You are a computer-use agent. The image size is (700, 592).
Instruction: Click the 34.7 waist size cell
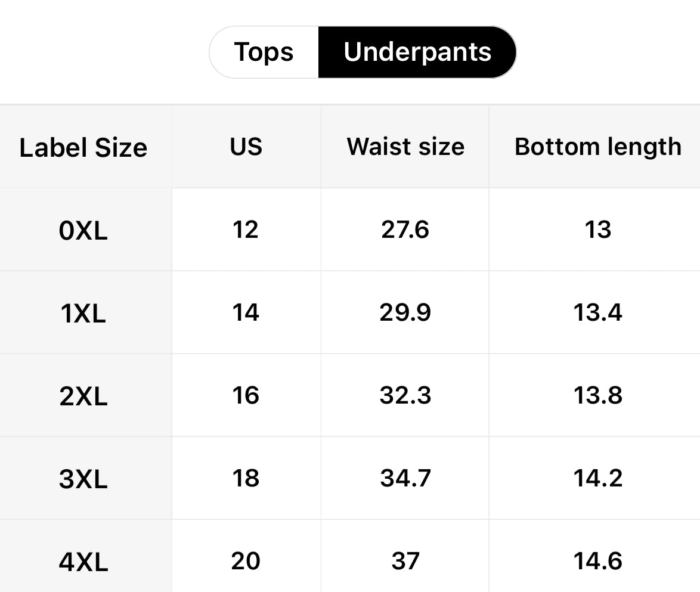click(x=405, y=478)
